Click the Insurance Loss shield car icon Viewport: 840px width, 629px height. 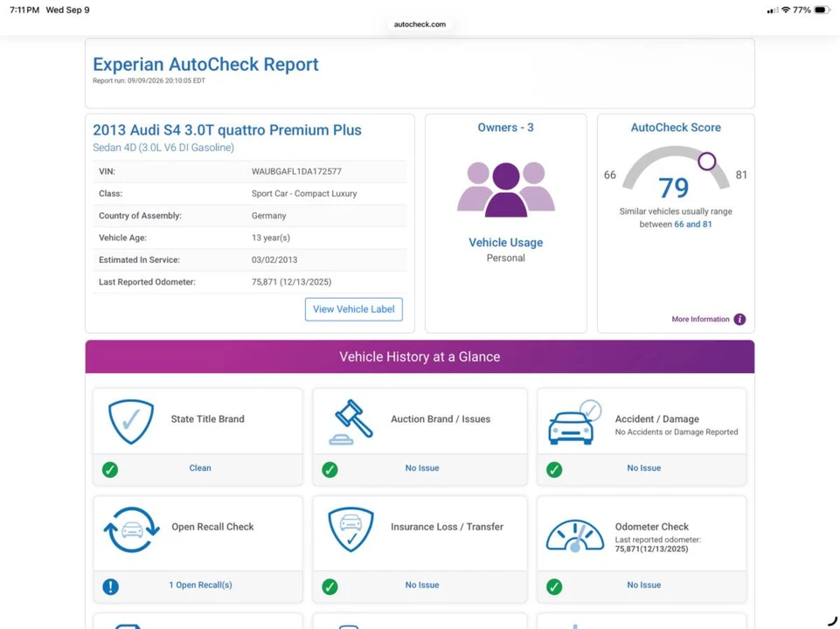(x=351, y=529)
